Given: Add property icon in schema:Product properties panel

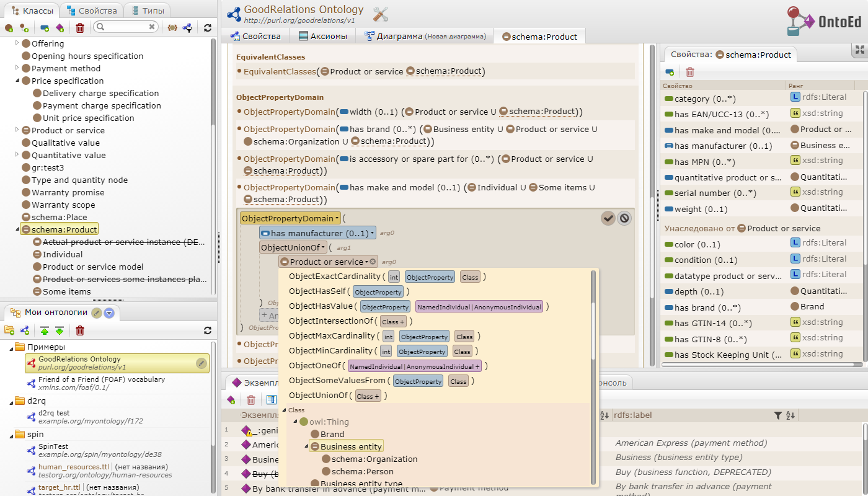Looking at the screenshot, I should click(670, 72).
